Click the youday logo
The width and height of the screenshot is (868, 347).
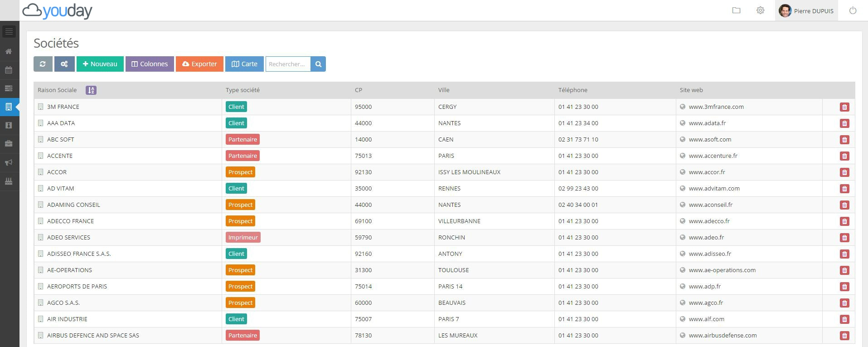pos(58,10)
